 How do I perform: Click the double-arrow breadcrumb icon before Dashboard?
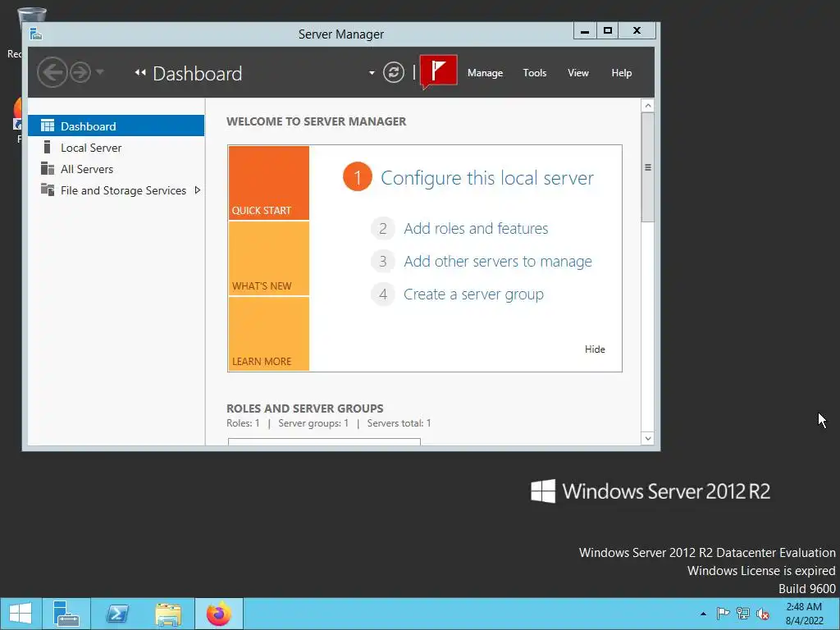pos(140,72)
